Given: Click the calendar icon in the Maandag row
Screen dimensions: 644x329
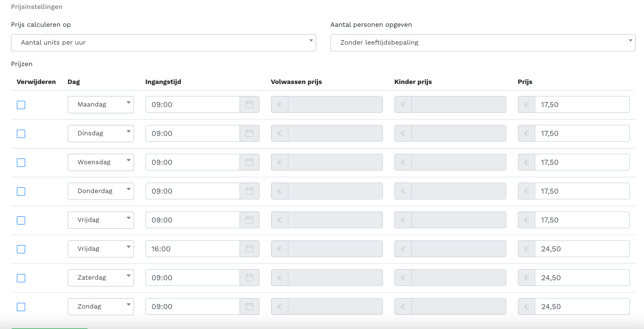Looking at the screenshot, I should click(249, 105).
